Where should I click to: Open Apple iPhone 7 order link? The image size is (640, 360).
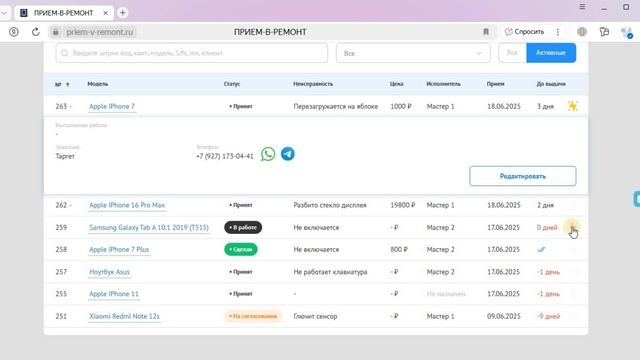coord(112,106)
